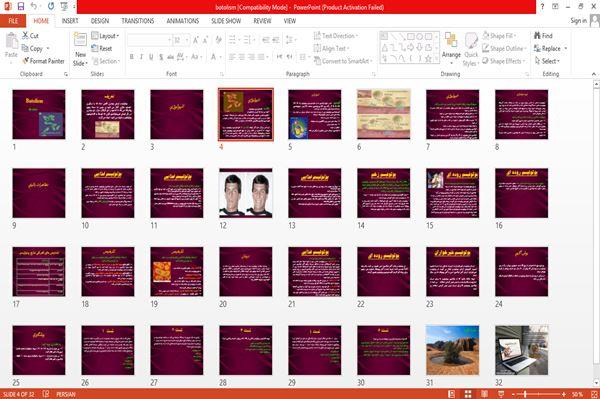
Task: Decrease font size with shrink icon
Action: 205,40
